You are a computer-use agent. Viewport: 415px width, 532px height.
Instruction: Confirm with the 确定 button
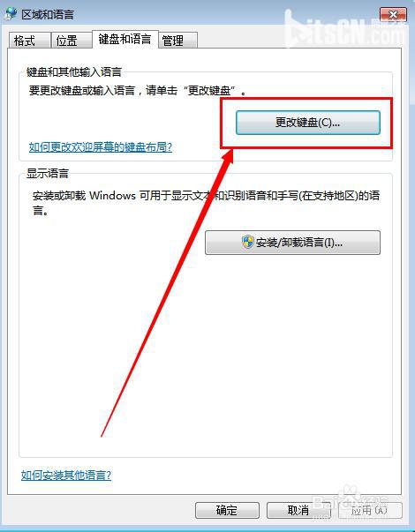click(x=227, y=510)
